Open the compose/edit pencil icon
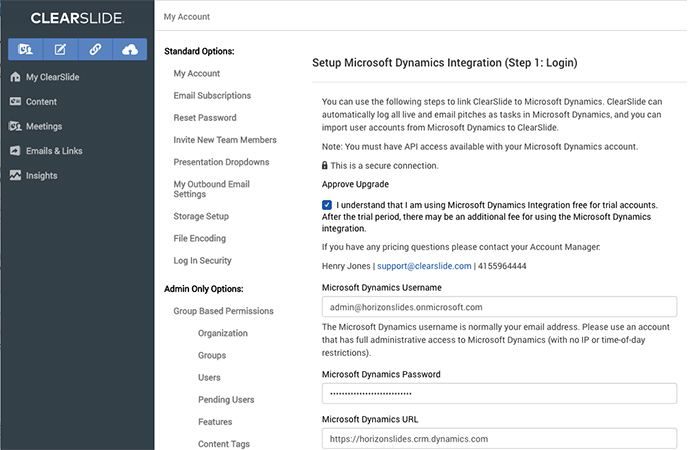 click(60, 49)
